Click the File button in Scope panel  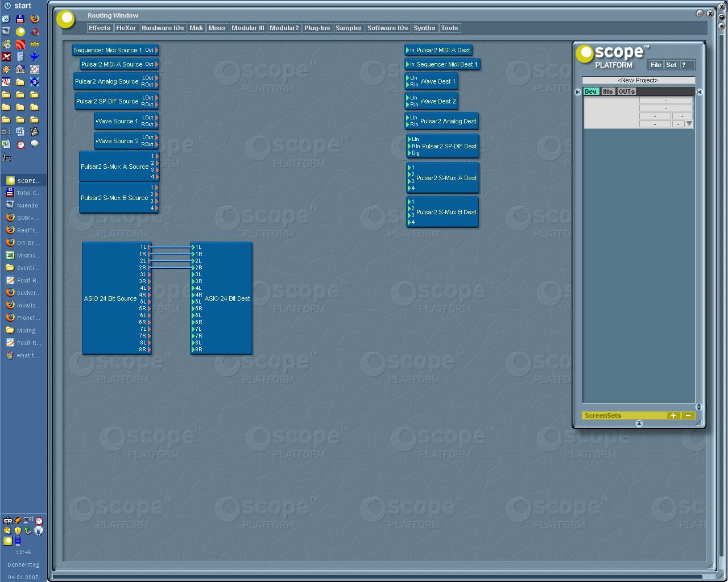click(x=656, y=65)
